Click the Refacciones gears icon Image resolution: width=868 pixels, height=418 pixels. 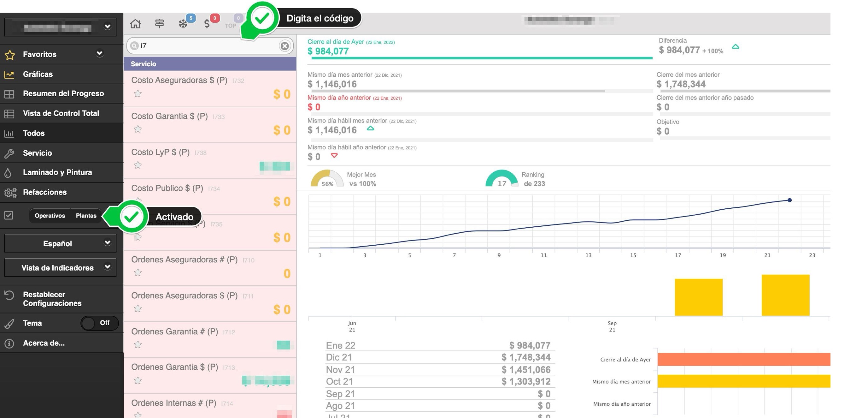tap(10, 193)
